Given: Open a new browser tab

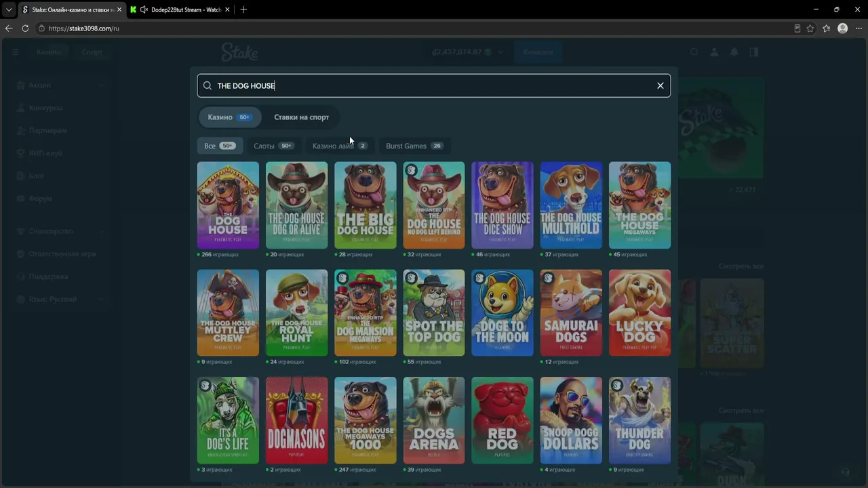Looking at the screenshot, I should click(x=243, y=9).
